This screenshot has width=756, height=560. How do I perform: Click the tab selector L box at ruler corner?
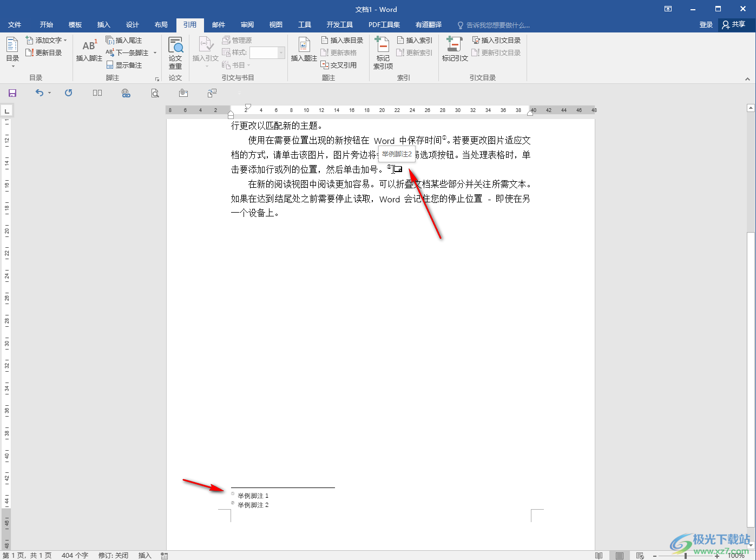pos(6,111)
